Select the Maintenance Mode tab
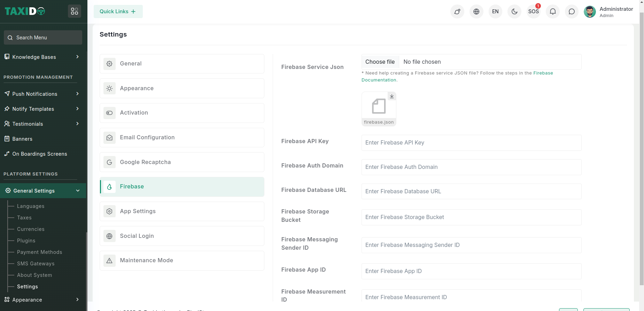644x311 pixels. pos(182,261)
